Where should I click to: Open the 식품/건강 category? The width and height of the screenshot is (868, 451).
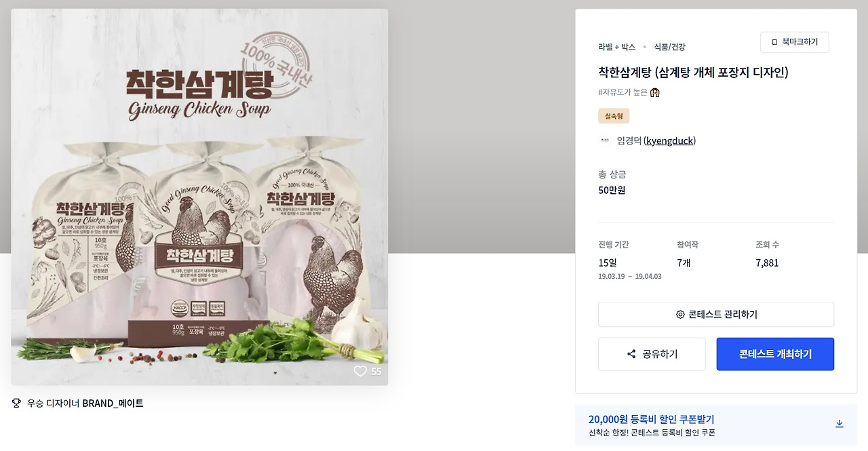tap(669, 47)
